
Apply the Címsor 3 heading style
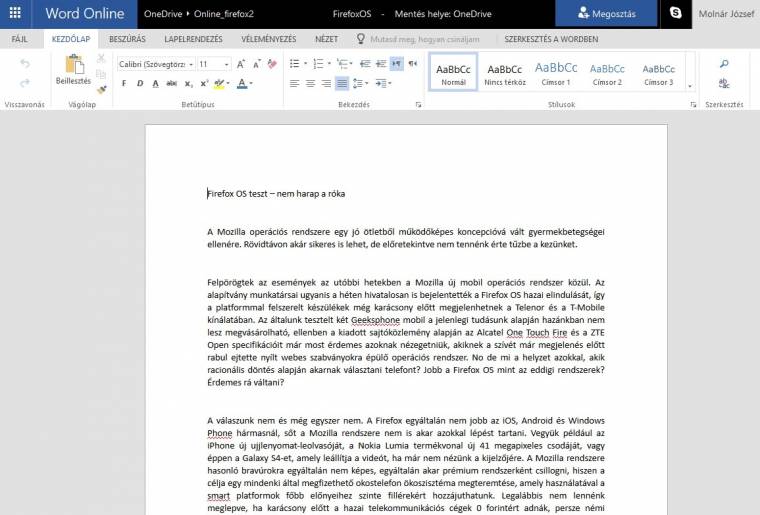[x=659, y=73]
